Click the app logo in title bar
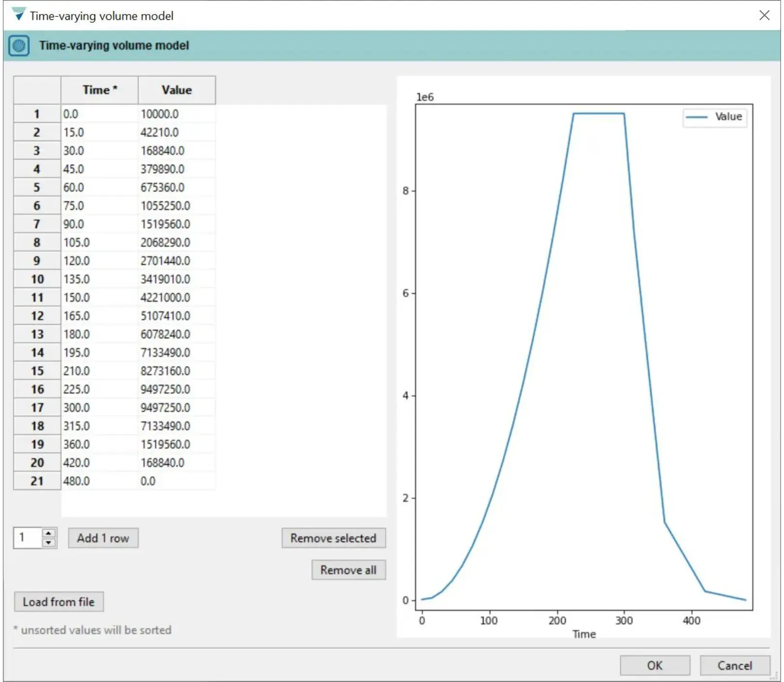784x682 pixels. click(18, 15)
